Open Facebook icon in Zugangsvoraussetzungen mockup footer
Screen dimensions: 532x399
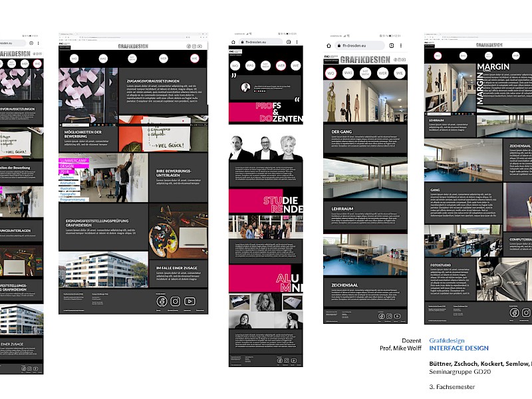click(162, 301)
